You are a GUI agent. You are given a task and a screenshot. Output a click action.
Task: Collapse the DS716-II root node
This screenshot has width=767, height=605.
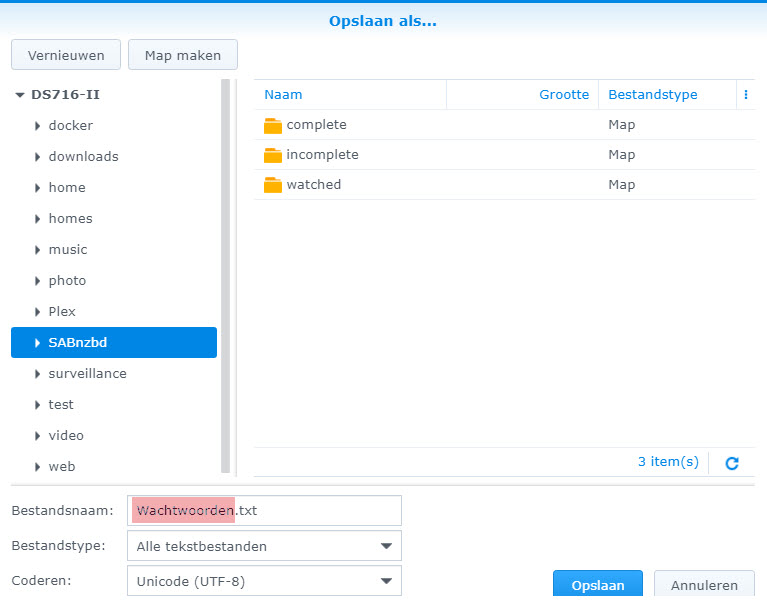[x=20, y=95]
